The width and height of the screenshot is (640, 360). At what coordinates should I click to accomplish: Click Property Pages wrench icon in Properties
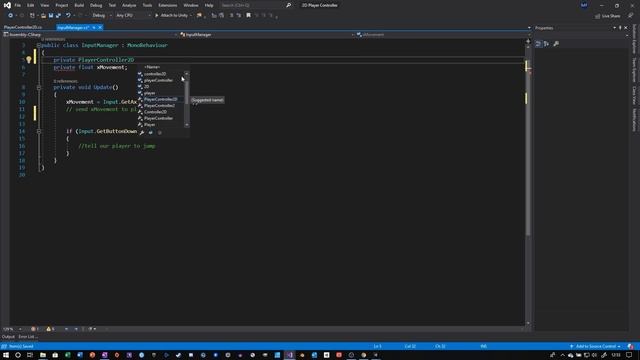556,44
